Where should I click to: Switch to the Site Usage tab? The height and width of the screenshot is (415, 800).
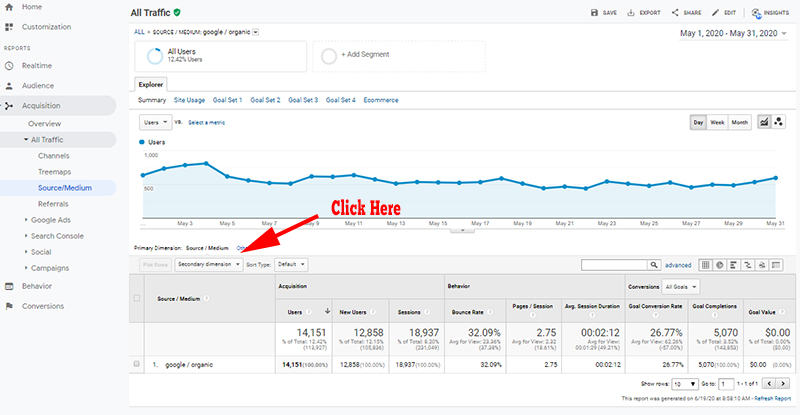point(189,100)
